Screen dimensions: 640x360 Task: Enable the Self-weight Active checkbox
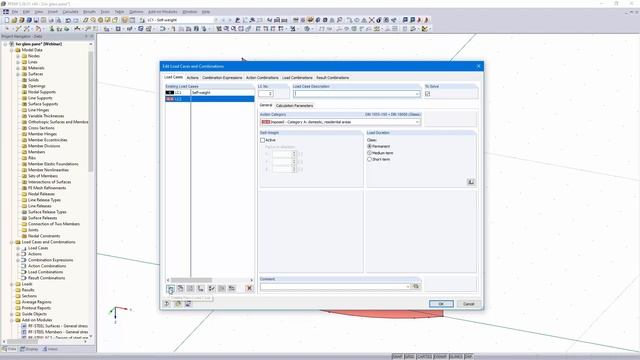point(262,140)
